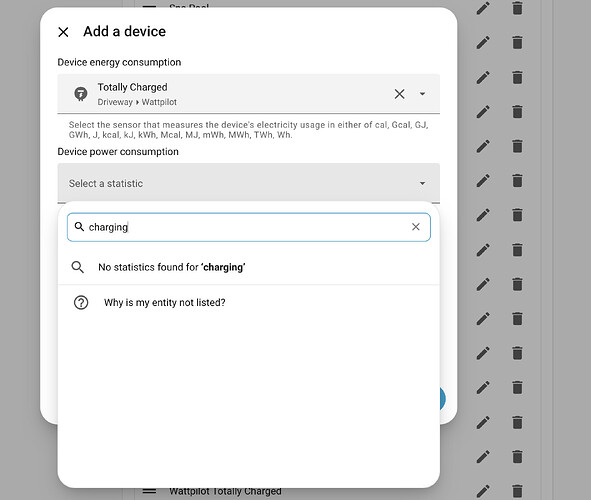The height and width of the screenshot is (500, 591).
Task: Delete the Wattpilot Totally Charged device
Action: click(x=518, y=491)
